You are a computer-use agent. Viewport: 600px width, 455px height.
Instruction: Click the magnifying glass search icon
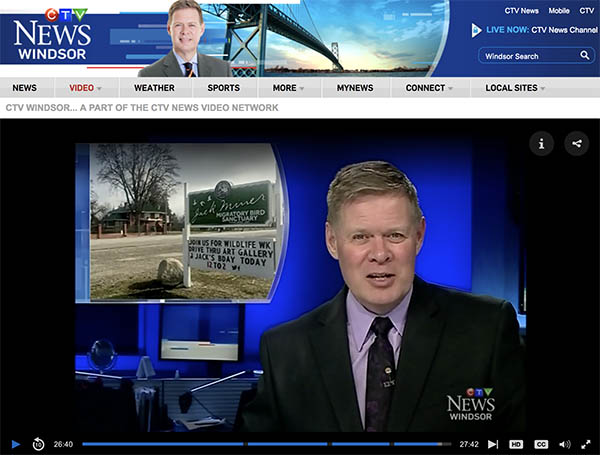[585, 56]
